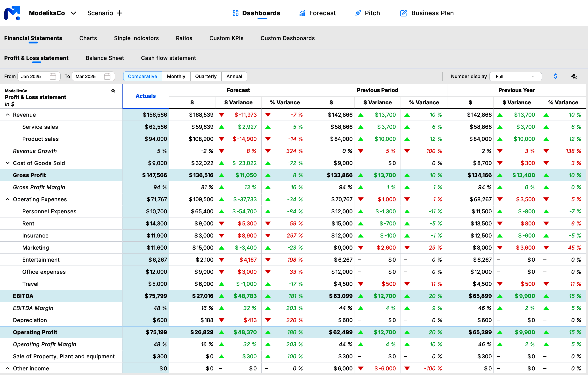Image resolution: width=588 pixels, height=375 pixels.
Task: Click the Business Plan edit icon
Action: coord(403,13)
